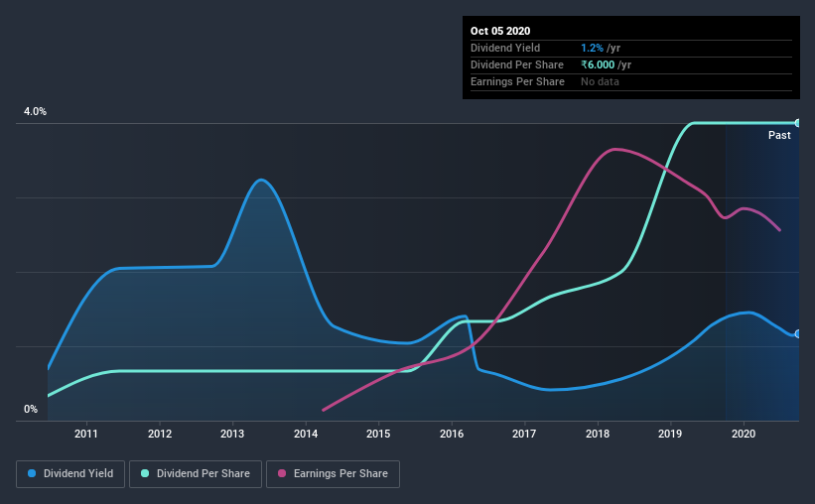
Task: Click the 2017 x-axis label
Action: click(524, 434)
